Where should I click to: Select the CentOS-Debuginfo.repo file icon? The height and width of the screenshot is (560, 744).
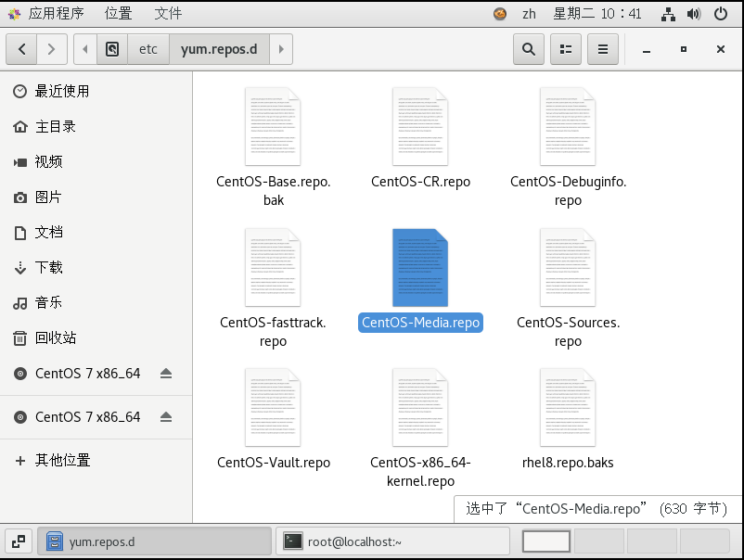pos(568,127)
